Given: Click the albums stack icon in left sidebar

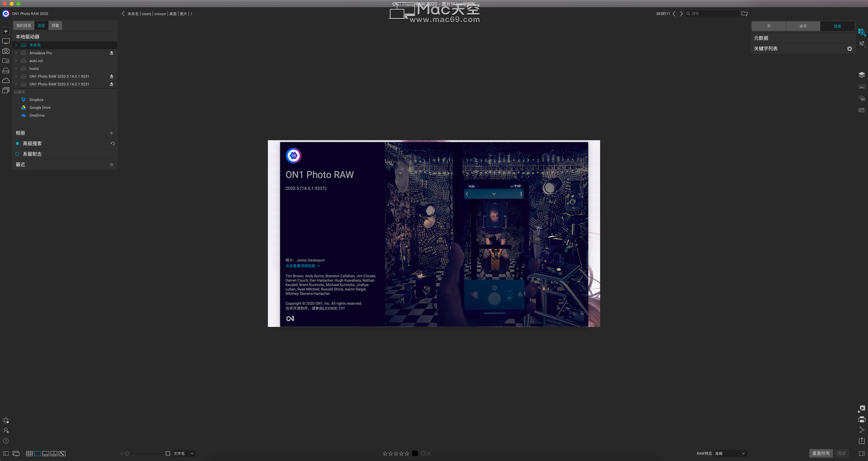Looking at the screenshot, I should (x=6, y=90).
